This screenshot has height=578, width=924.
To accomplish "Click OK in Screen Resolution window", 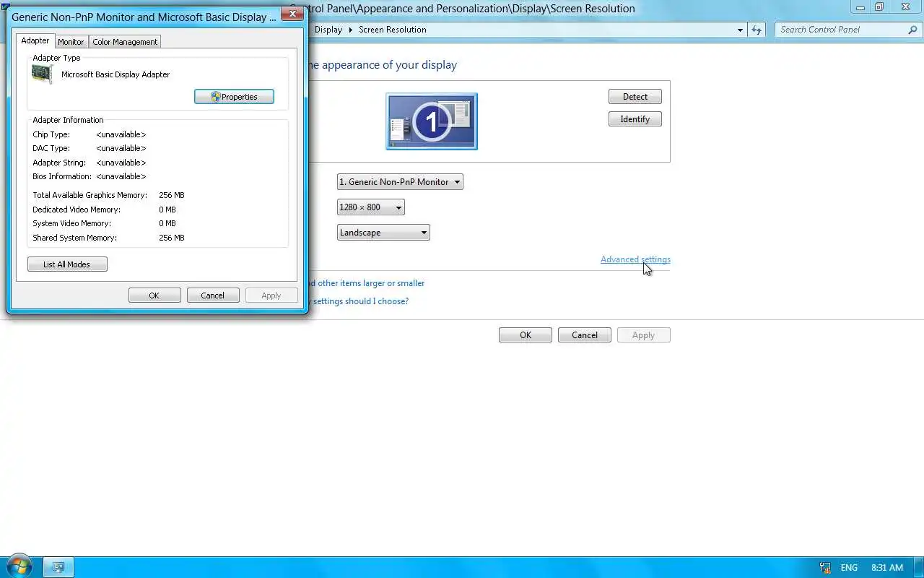I will click(x=526, y=335).
